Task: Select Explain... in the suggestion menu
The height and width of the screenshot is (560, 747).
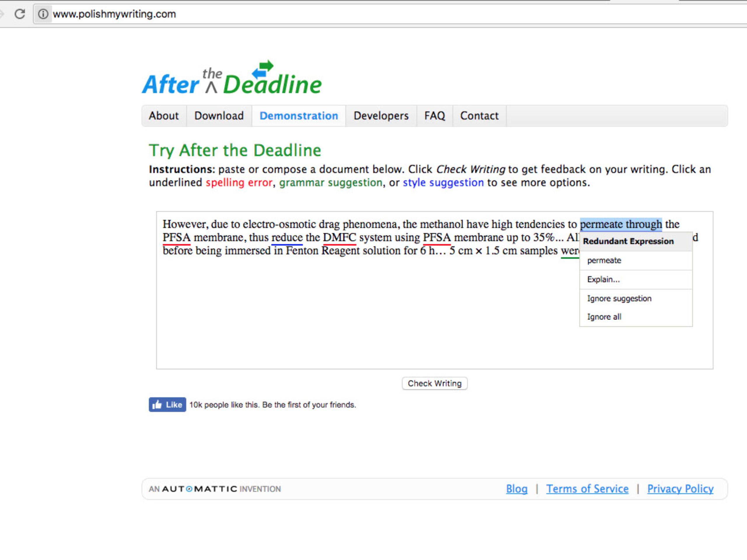Action: coord(603,279)
